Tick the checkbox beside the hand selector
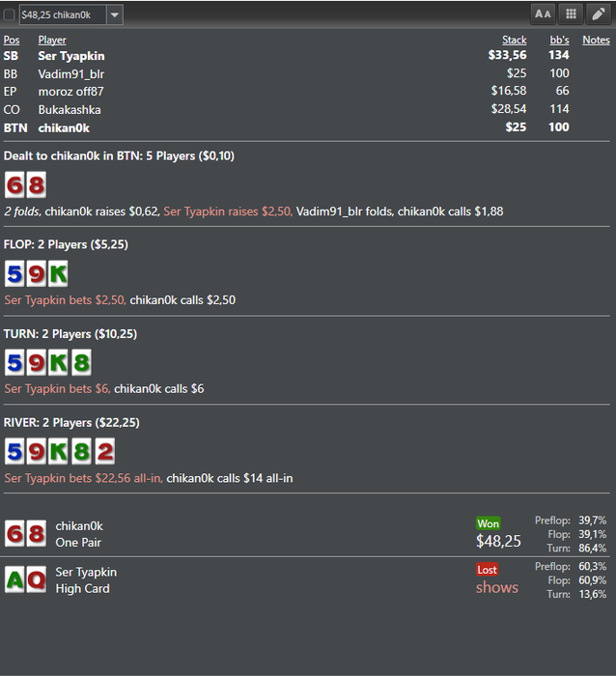The width and height of the screenshot is (616, 676). click(x=9, y=14)
